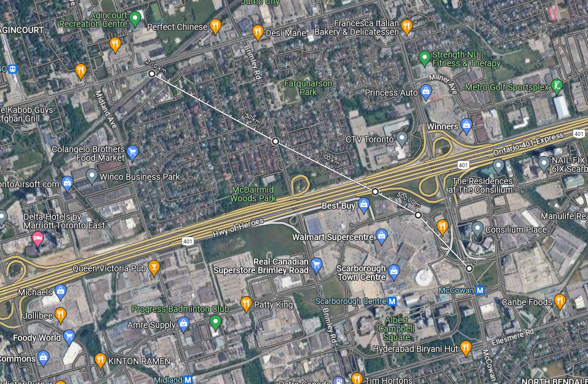Click the measurement start point near McCowan

click(469, 268)
